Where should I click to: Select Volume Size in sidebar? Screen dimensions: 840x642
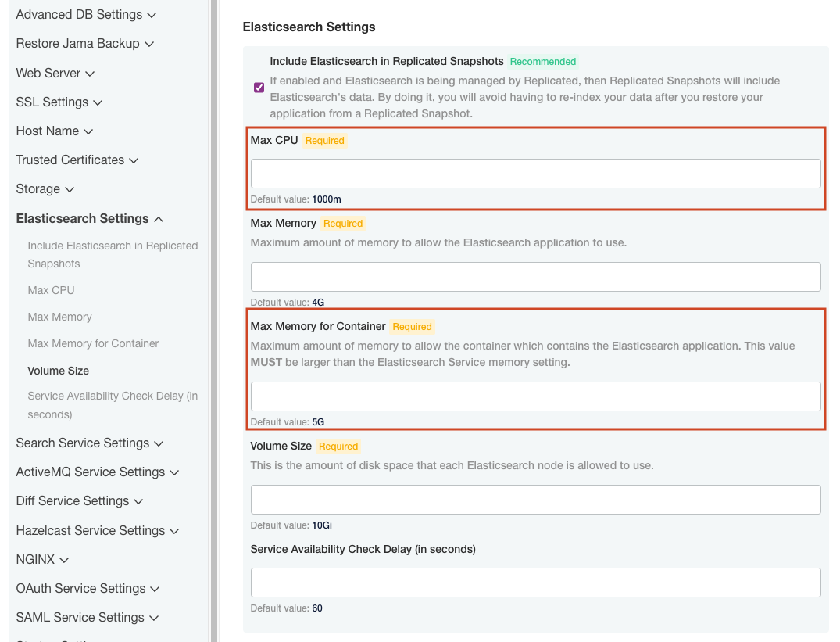point(59,371)
